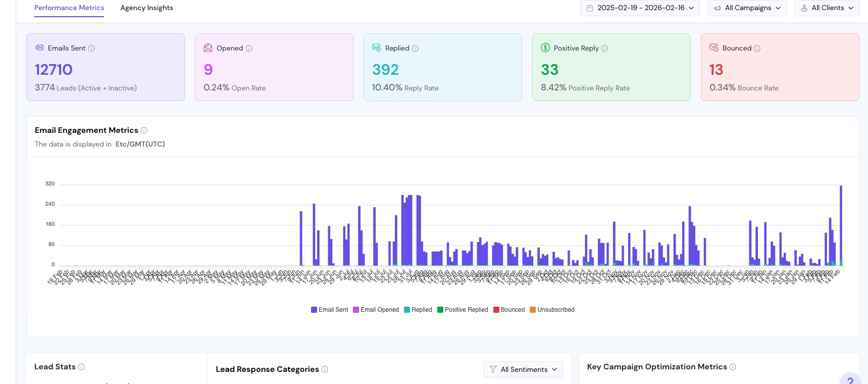Screen dimensions: 868x384
Task: Click the Positive Reply stat card
Action: point(611,67)
